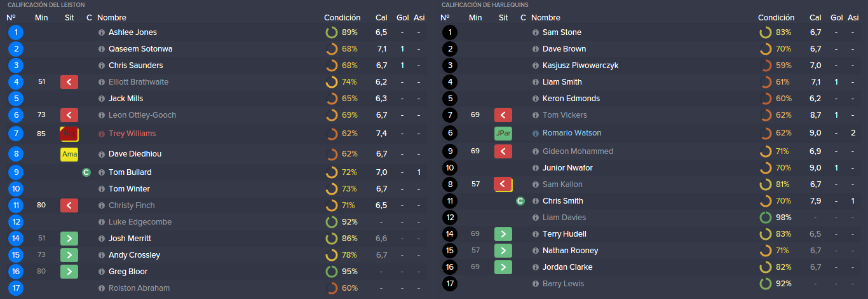This screenshot has width=868, height=299.
Task: Click yellow card Ama icon for Dave Diedhiou
Action: tap(69, 155)
